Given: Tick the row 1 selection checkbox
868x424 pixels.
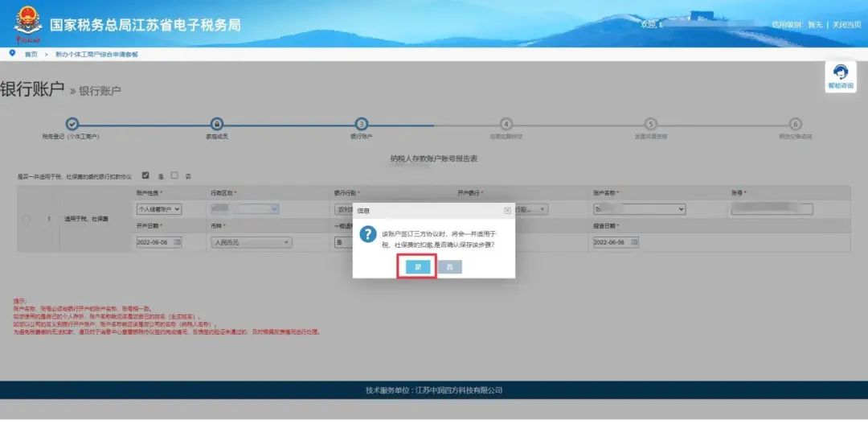Looking at the screenshot, I should pyautogui.click(x=26, y=219).
